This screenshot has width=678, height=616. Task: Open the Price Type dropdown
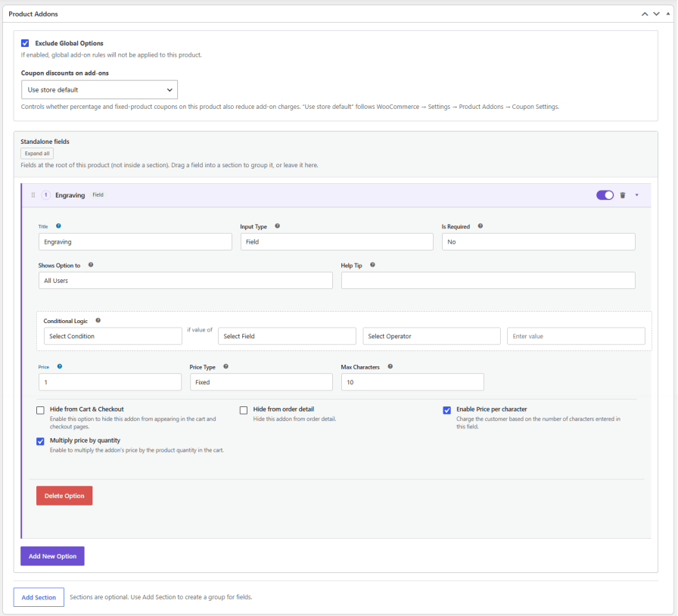pos(261,382)
